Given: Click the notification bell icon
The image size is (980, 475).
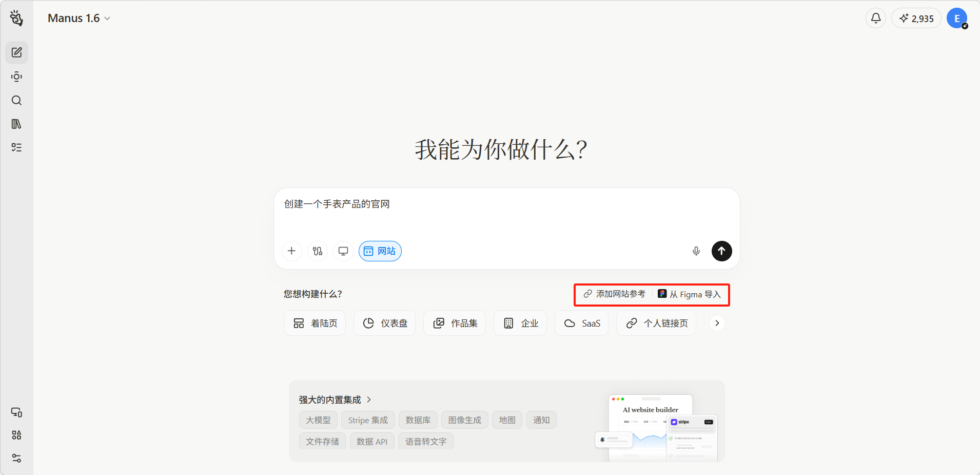Looking at the screenshot, I should click(x=876, y=18).
